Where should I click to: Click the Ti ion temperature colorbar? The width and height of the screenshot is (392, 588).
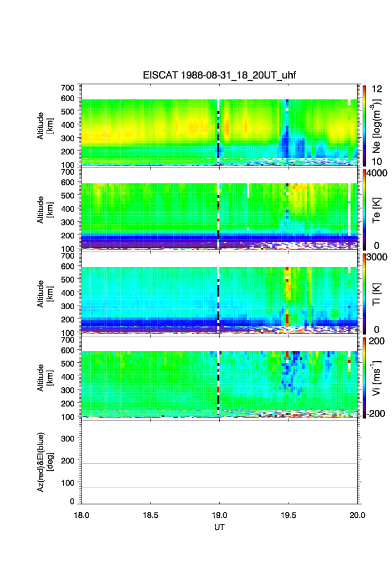364,293
